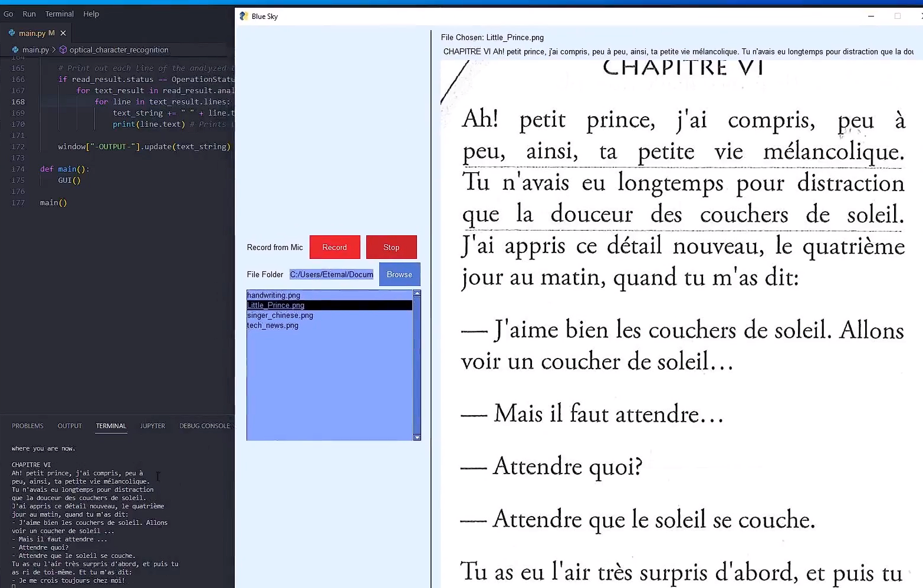Open the Go menu in the editor
Screen dimensions: 923x588
(8, 14)
